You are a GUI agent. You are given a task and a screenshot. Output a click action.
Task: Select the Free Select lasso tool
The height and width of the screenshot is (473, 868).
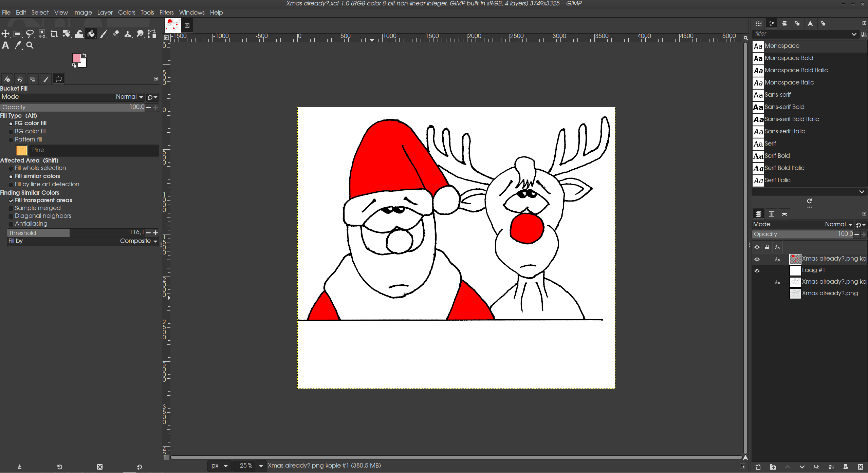click(30, 34)
